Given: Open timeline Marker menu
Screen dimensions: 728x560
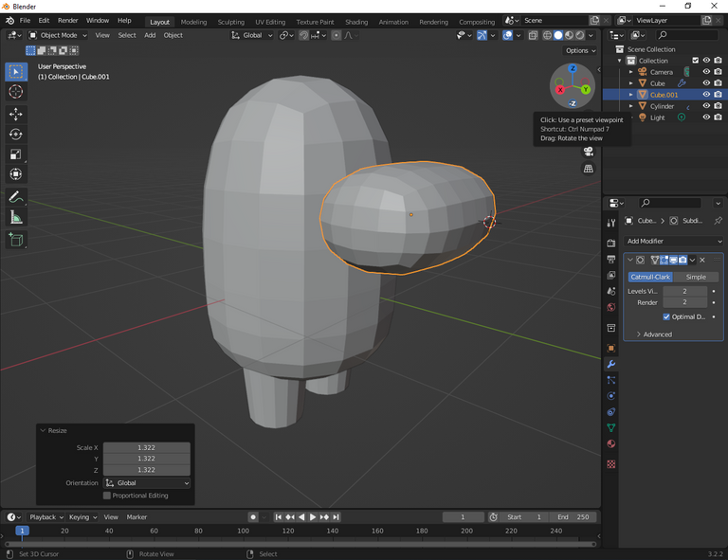Looking at the screenshot, I should (x=136, y=517).
